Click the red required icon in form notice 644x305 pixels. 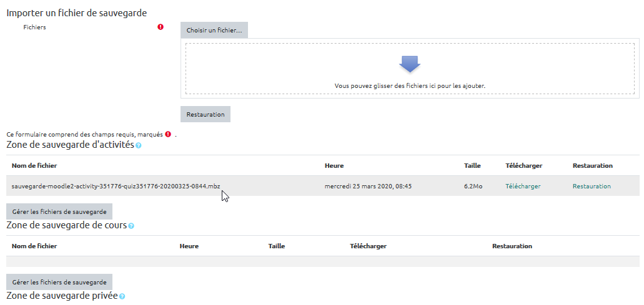click(x=168, y=134)
